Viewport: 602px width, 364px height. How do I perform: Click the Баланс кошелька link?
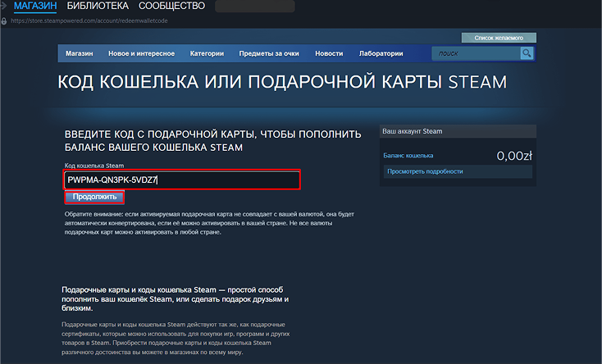pos(408,156)
